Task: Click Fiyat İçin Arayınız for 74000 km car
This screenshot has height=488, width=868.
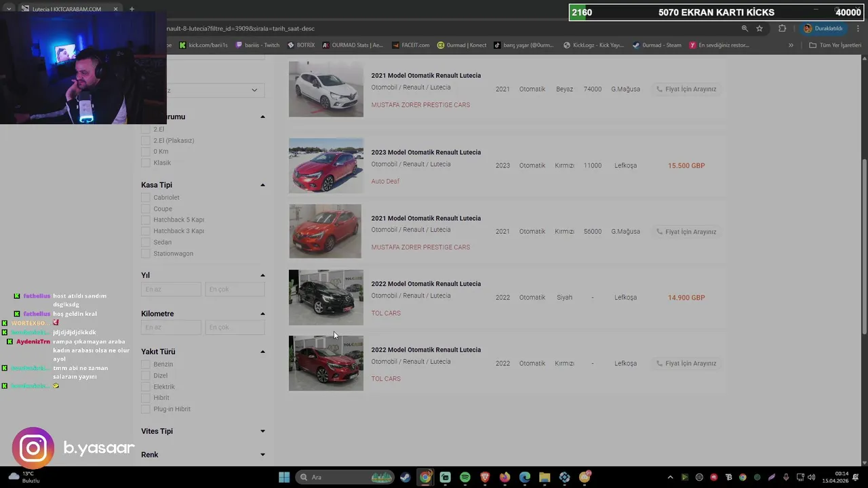Action: tap(686, 89)
